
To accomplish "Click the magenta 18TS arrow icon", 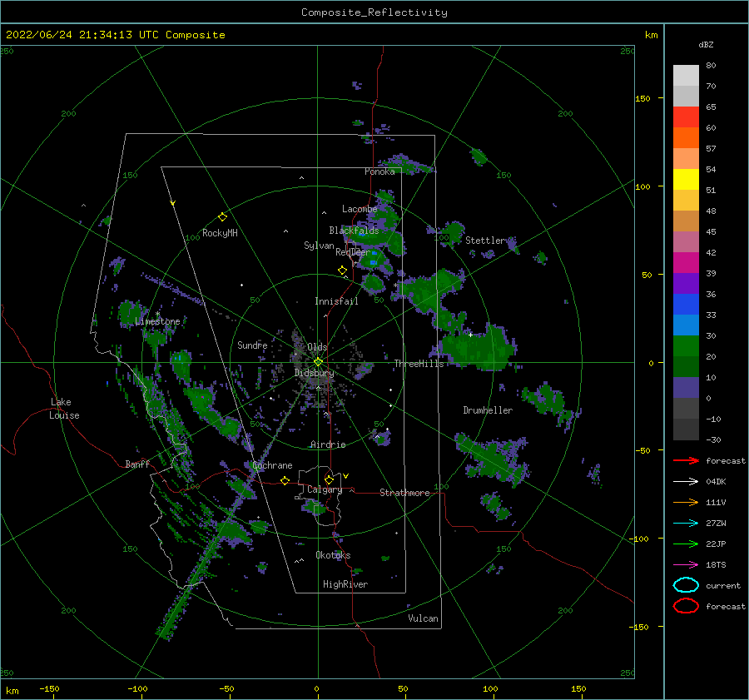I will pos(686,565).
